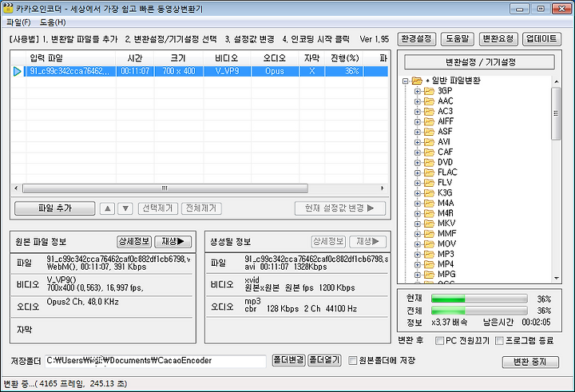The height and width of the screenshot is (392, 575).
Task: Select the MPG folder icon
Action: point(429,275)
